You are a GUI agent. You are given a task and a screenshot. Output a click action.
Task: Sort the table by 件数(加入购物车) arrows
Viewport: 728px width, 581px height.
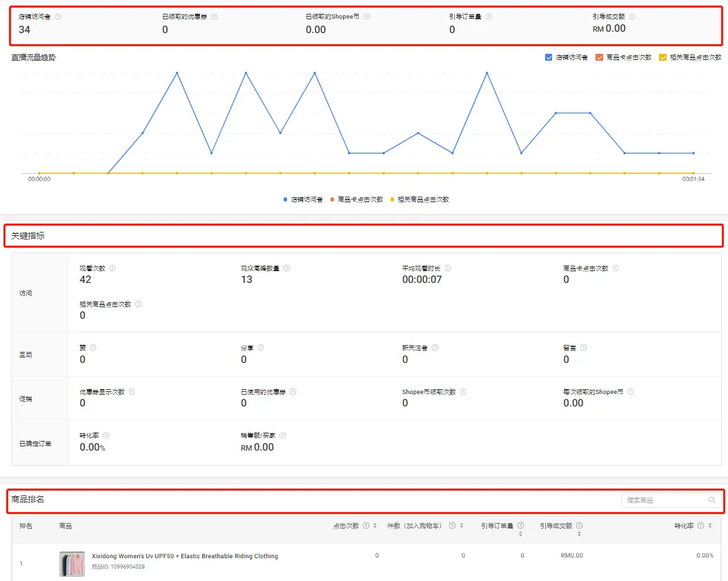[x=461, y=526]
